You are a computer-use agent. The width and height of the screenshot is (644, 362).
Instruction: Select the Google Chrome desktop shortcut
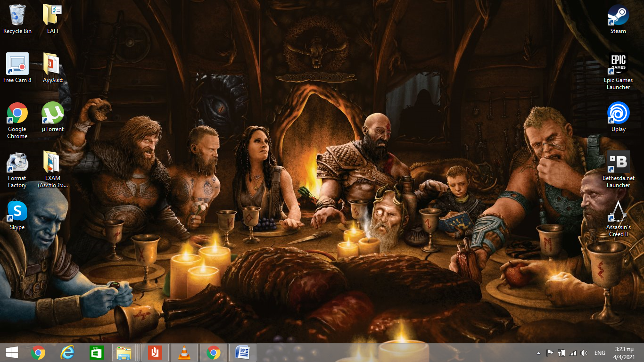17,121
